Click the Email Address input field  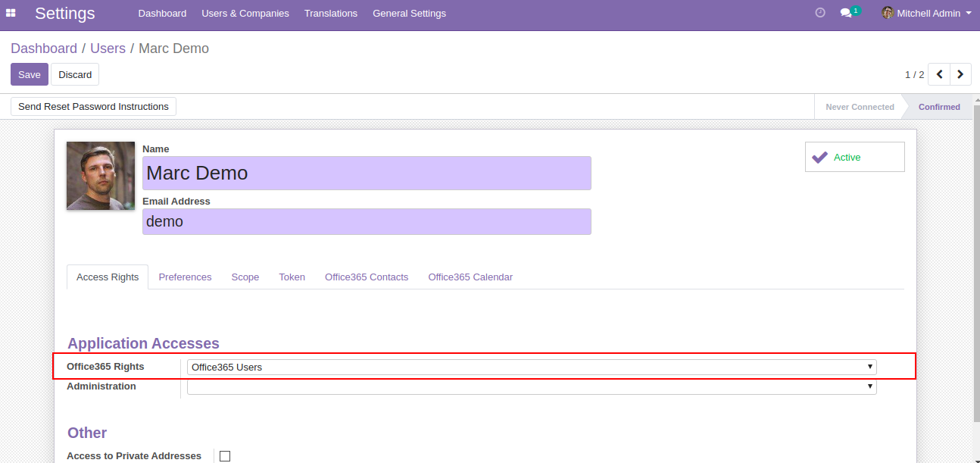point(367,222)
